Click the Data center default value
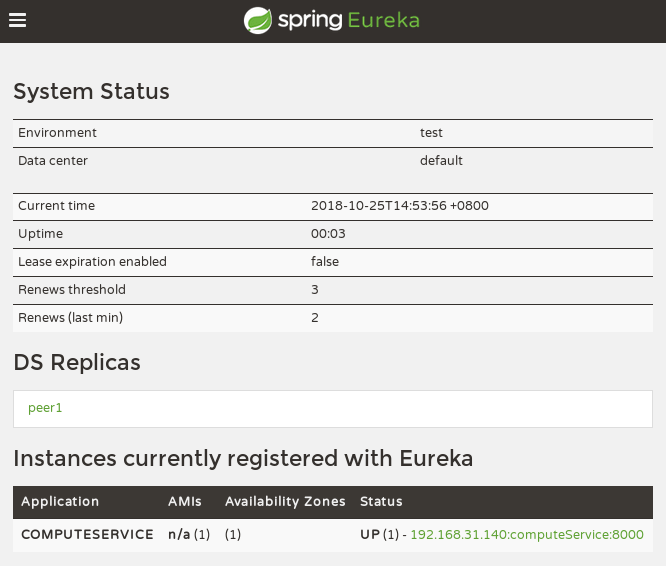 click(x=441, y=161)
